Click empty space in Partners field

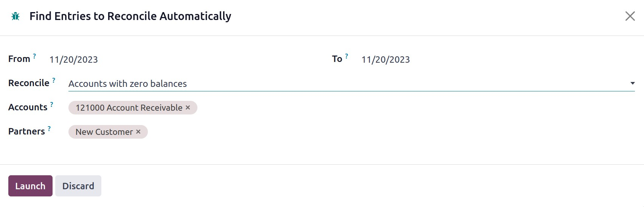(378, 132)
